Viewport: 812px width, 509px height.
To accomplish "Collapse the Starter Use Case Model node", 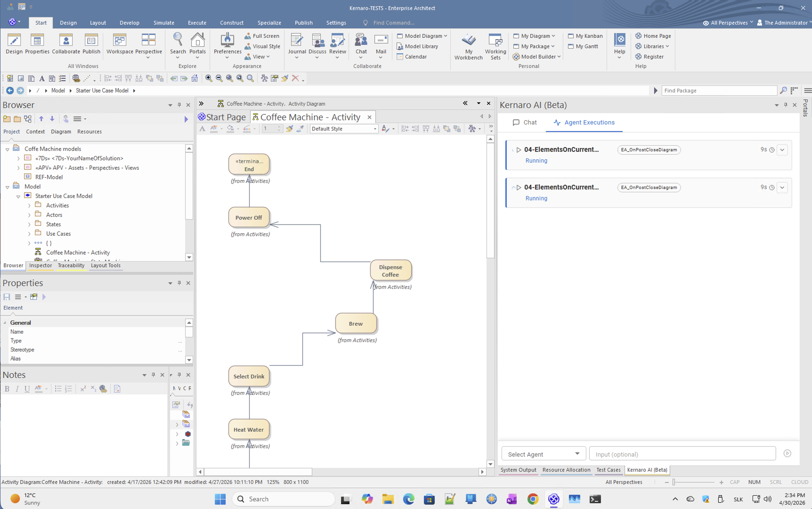I will click(x=18, y=196).
